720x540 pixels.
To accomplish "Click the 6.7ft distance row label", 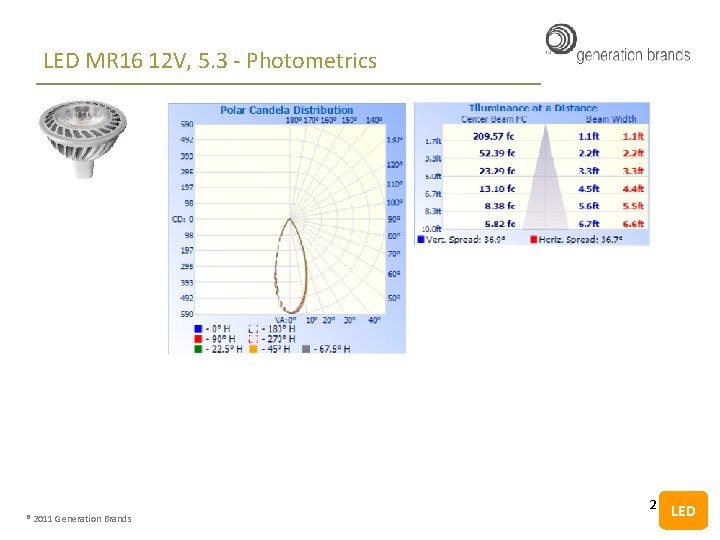I will coord(433,194).
